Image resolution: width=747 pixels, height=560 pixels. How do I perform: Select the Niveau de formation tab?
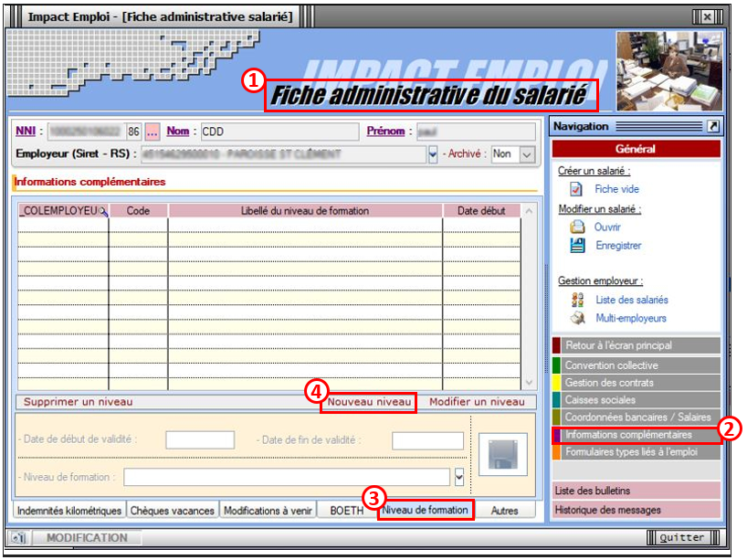coord(425,510)
